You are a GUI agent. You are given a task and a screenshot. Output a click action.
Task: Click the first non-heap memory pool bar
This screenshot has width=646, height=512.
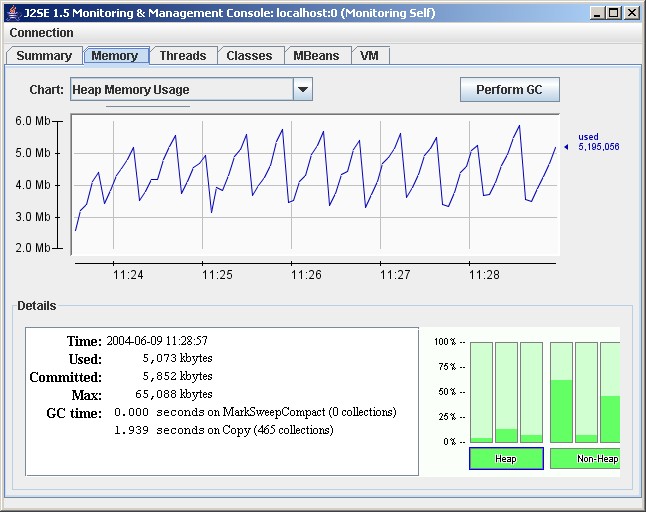(x=561, y=392)
